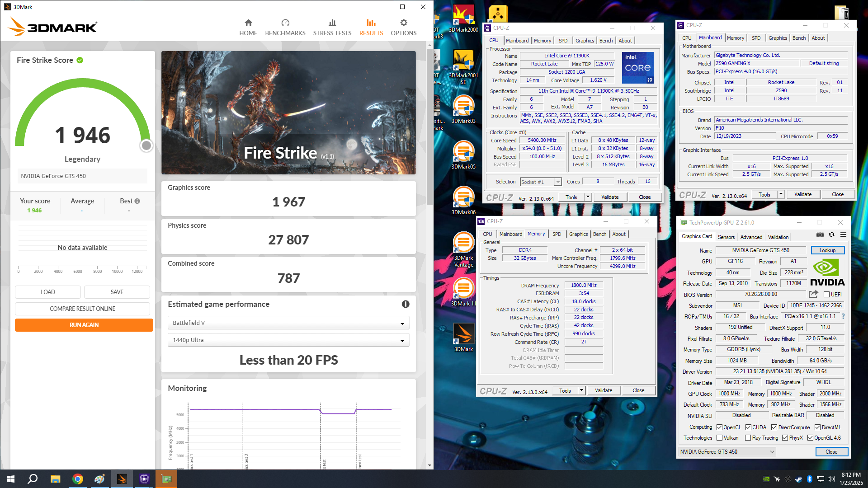Click GPU-Z taskbar icon
The width and height of the screenshot is (868, 488).
tap(166, 479)
